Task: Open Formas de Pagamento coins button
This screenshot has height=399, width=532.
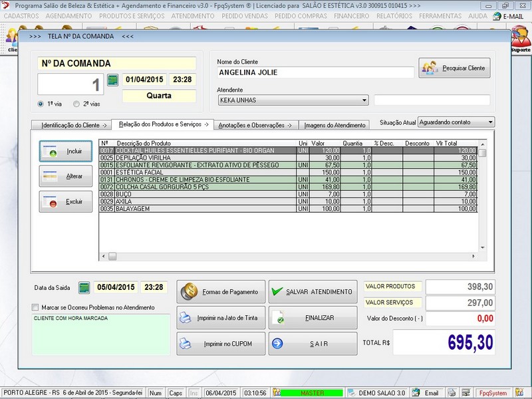Action: [x=221, y=292]
